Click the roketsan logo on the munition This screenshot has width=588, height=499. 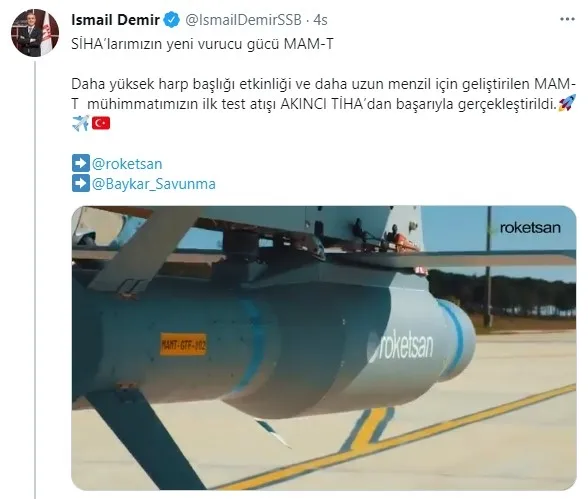click(x=400, y=349)
